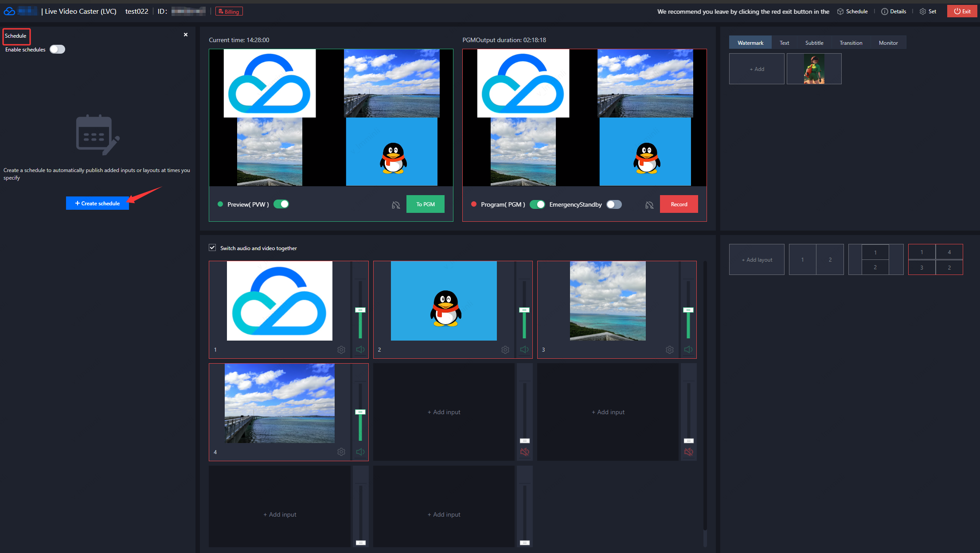Screen dimensions: 980x553
Task: Enable EmergencyStandby toggle
Action: (x=614, y=204)
